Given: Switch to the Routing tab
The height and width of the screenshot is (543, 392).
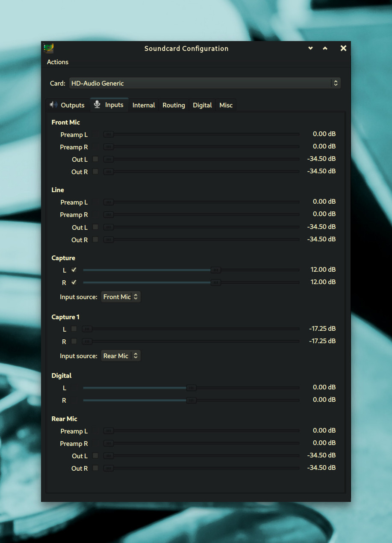Looking at the screenshot, I should [174, 105].
